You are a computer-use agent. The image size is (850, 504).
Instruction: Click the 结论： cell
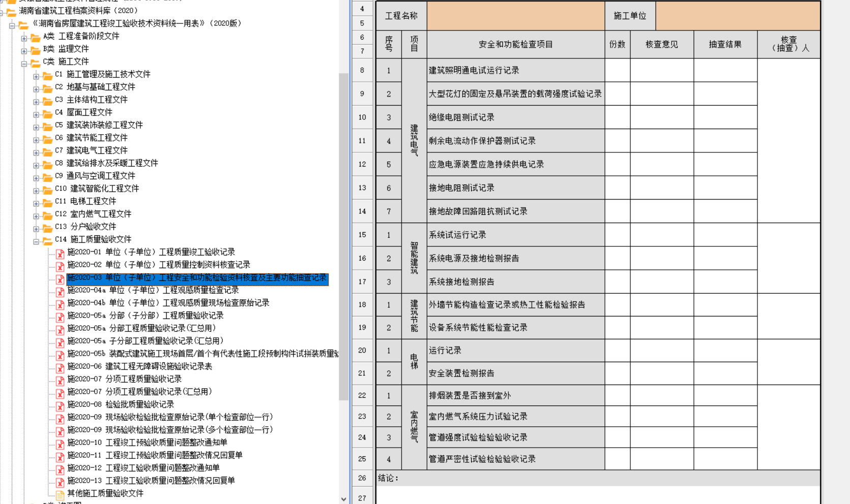click(598, 478)
